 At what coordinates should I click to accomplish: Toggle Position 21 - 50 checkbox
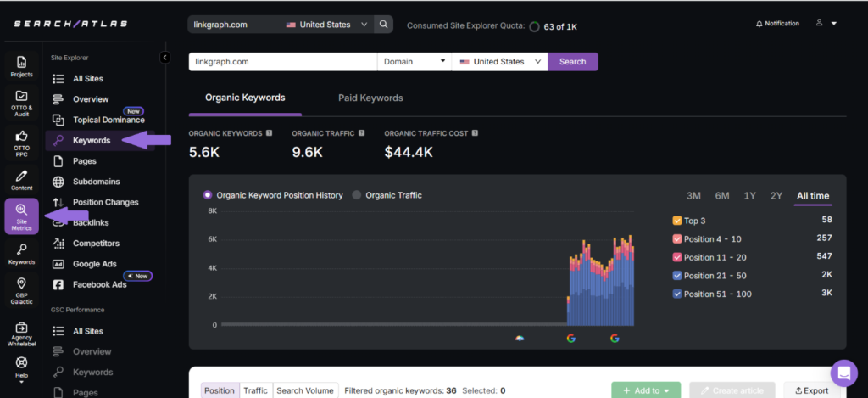tap(676, 276)
